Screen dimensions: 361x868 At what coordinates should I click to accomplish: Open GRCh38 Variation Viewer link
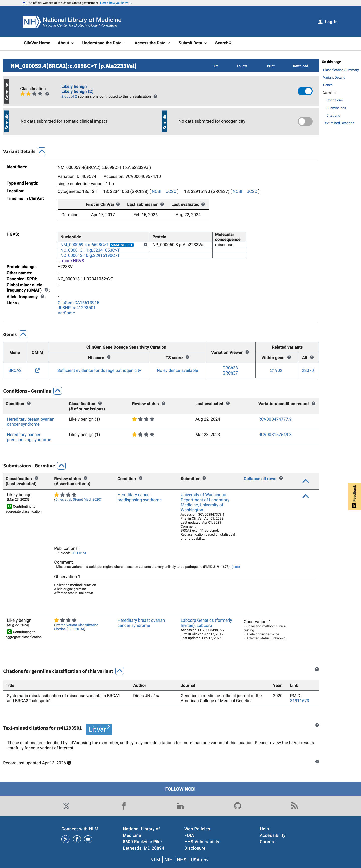[x=230, y=368]
